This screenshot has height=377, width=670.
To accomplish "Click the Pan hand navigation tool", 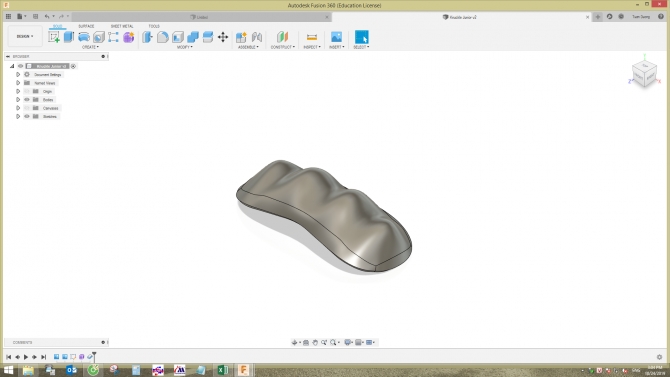I will [315, 342].
